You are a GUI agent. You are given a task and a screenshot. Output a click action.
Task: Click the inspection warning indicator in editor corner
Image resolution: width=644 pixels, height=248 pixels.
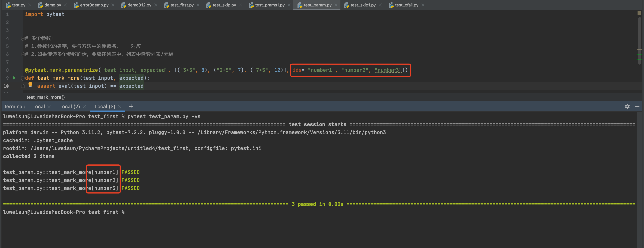(639, 13)
